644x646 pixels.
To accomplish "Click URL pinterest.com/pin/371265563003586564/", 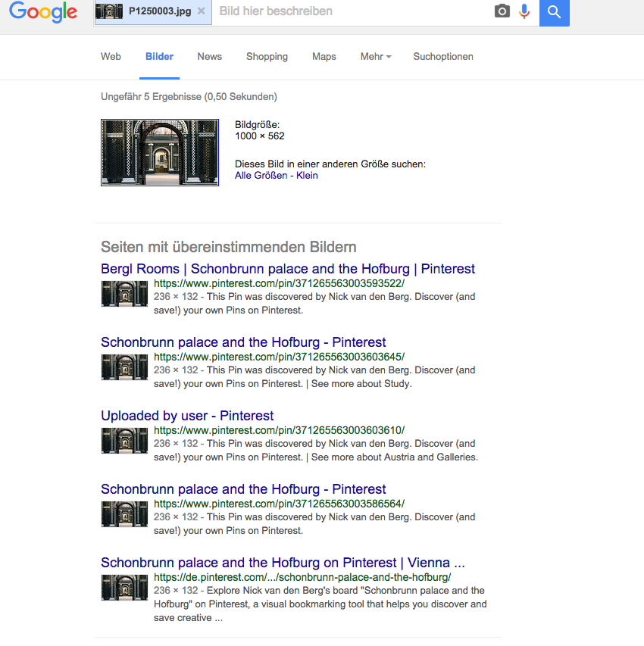I will point(279,504).
